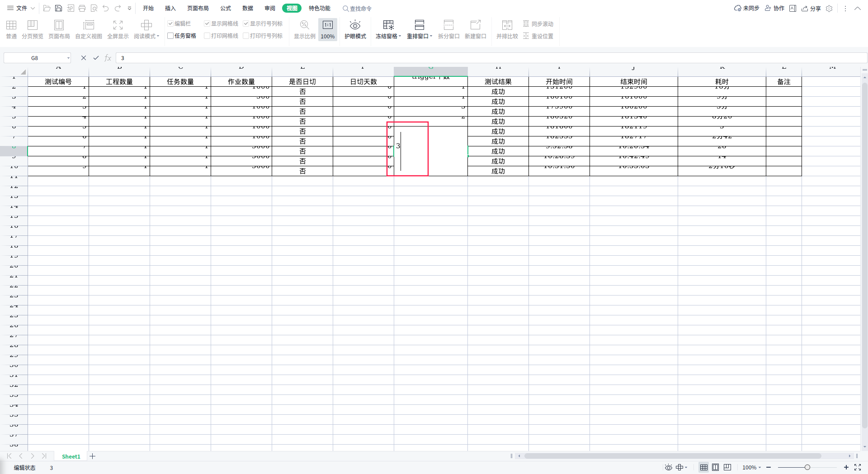The image size is (868, 474).
Task: Add a new sheet with the plus icon
Action: point(93,456)
